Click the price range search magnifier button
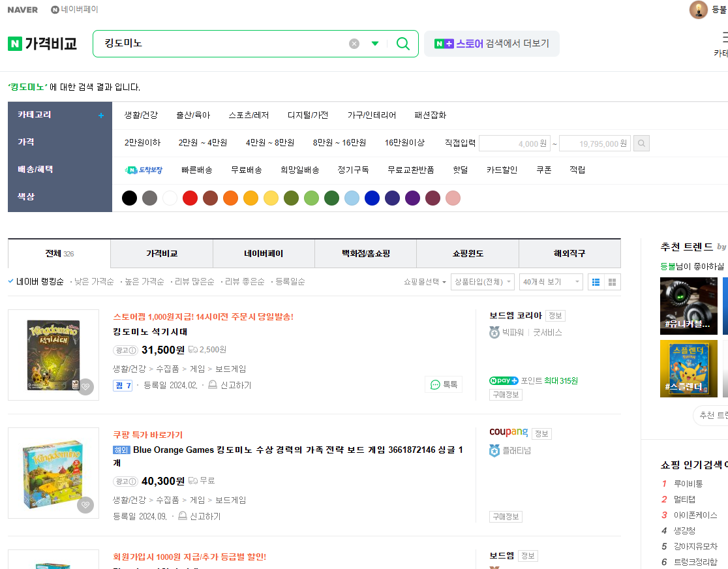Screen dimensions: 728x569 pos(642,144)
